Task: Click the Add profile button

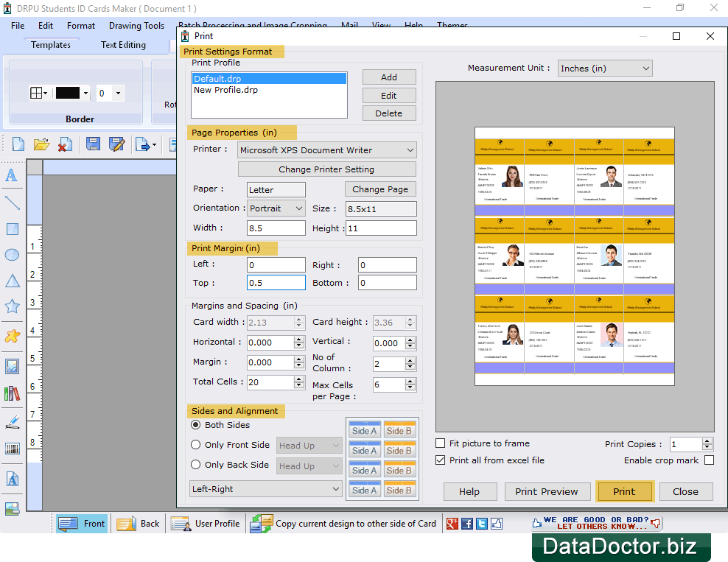Action: pos(389,77)
